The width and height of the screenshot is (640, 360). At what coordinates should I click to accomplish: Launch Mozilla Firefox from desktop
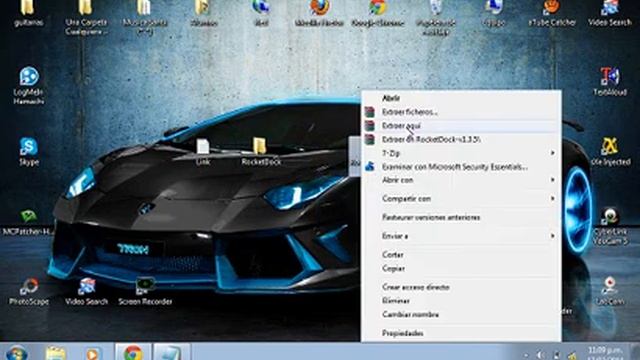319,12
